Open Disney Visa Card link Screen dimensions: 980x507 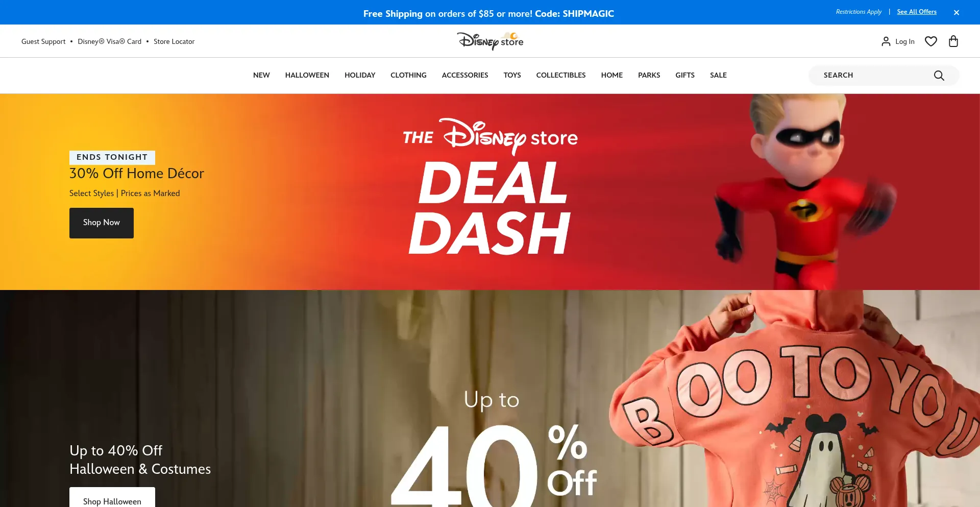(110, 41)
